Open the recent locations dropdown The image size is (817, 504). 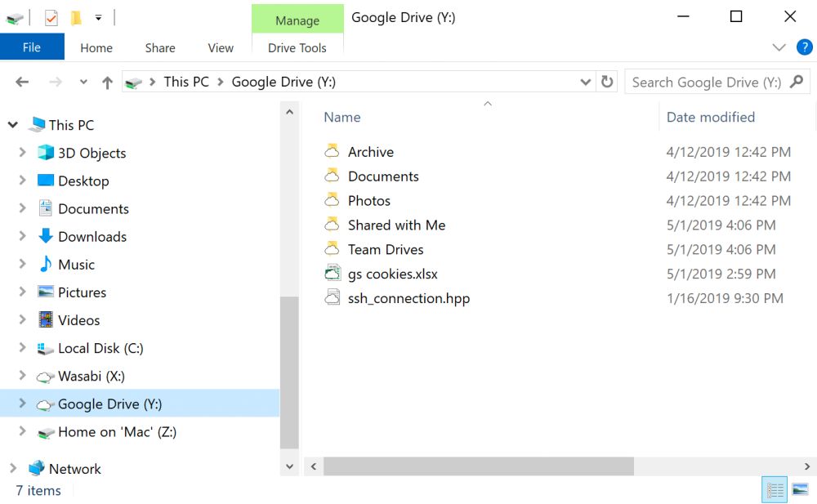pyautogui.click(x=83, y=82)
